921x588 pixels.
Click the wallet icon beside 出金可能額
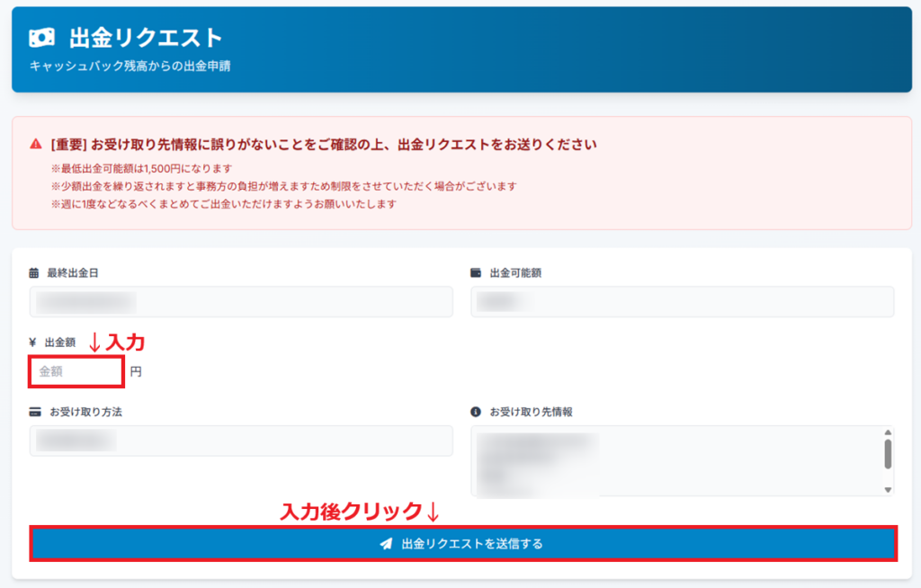[476, 272]
